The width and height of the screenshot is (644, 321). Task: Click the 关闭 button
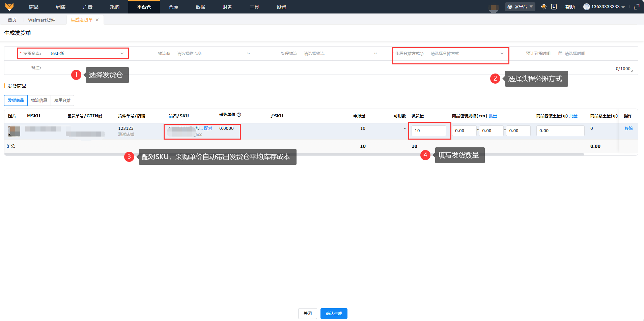[x=307, y=314]
